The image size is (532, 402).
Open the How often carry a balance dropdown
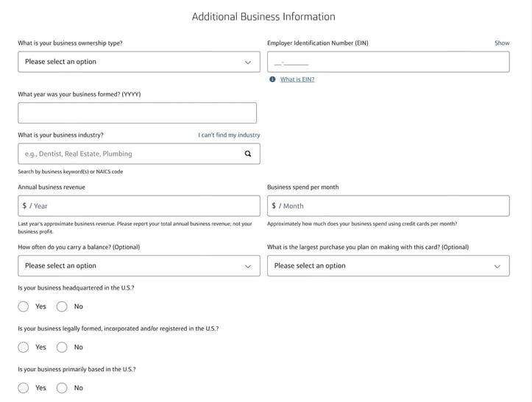click(x=139, y=266)
